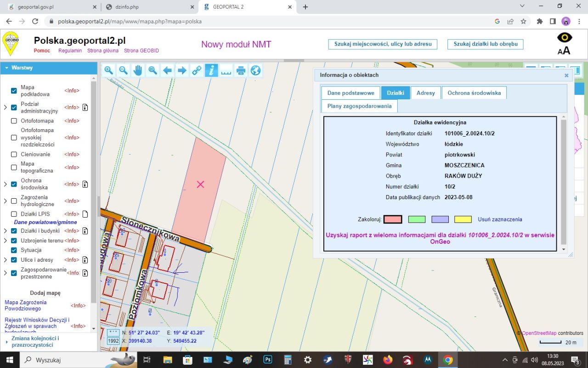
Task: Click the globe icon in map toolbar
Action: click(255, 70)
